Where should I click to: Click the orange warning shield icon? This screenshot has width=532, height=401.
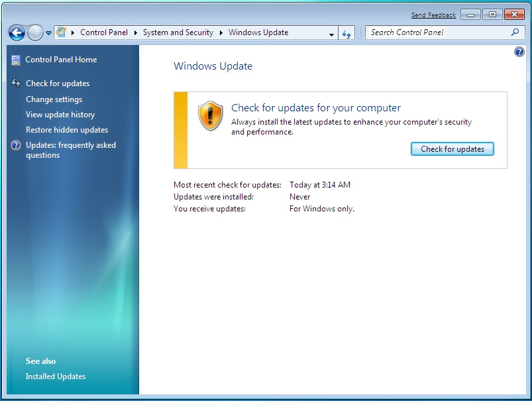(211, 116)
